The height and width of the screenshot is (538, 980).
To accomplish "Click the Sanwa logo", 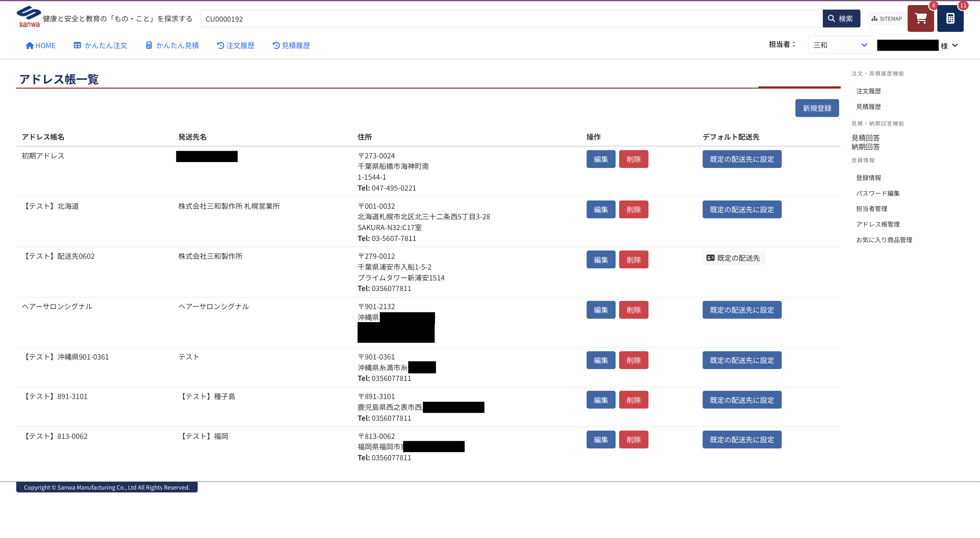I will (x=29, y=17).
